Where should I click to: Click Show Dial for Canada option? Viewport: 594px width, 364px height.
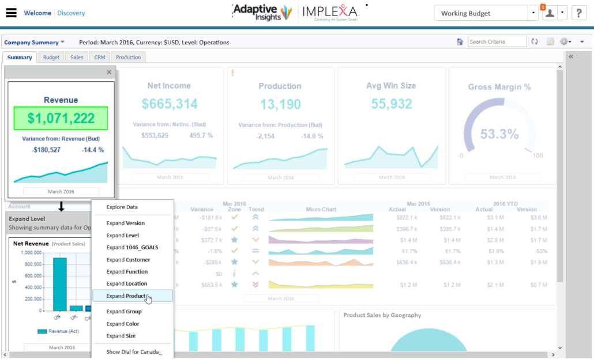[x=134, y=351]
